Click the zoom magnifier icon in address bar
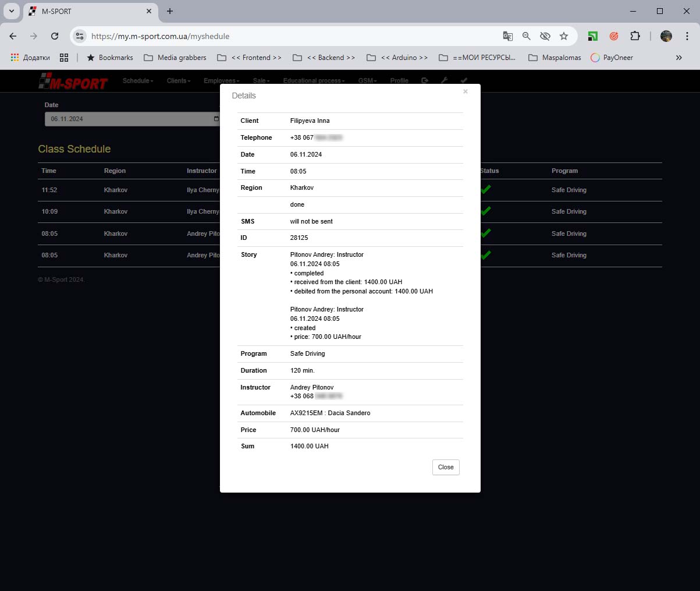This screenshot has height=591, width=700. pos(527,36)
